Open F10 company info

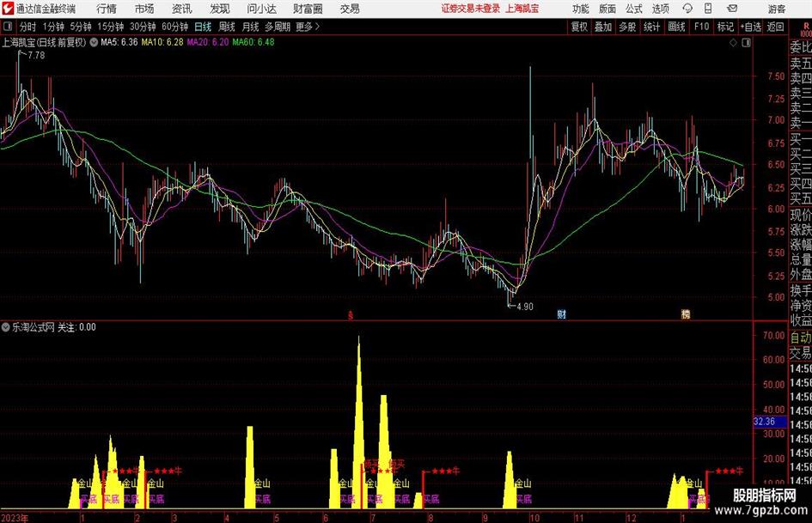point(702,27)
